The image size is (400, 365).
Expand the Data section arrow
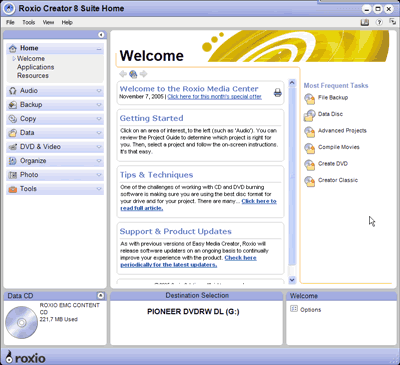99,133
